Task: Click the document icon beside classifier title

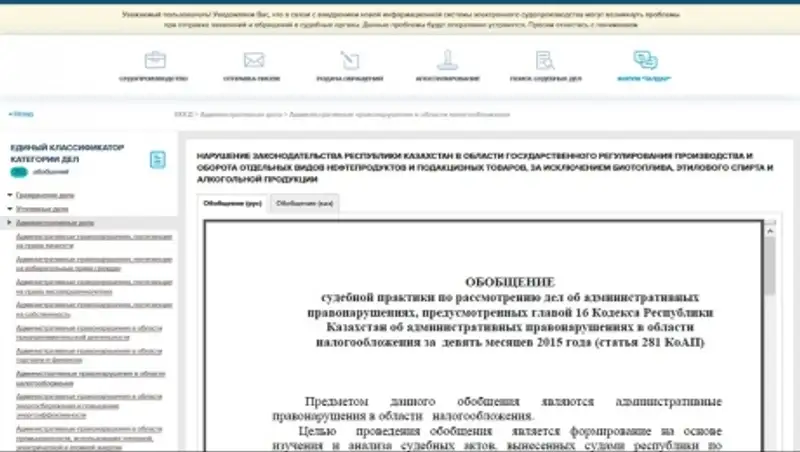Action: (158, 160)
